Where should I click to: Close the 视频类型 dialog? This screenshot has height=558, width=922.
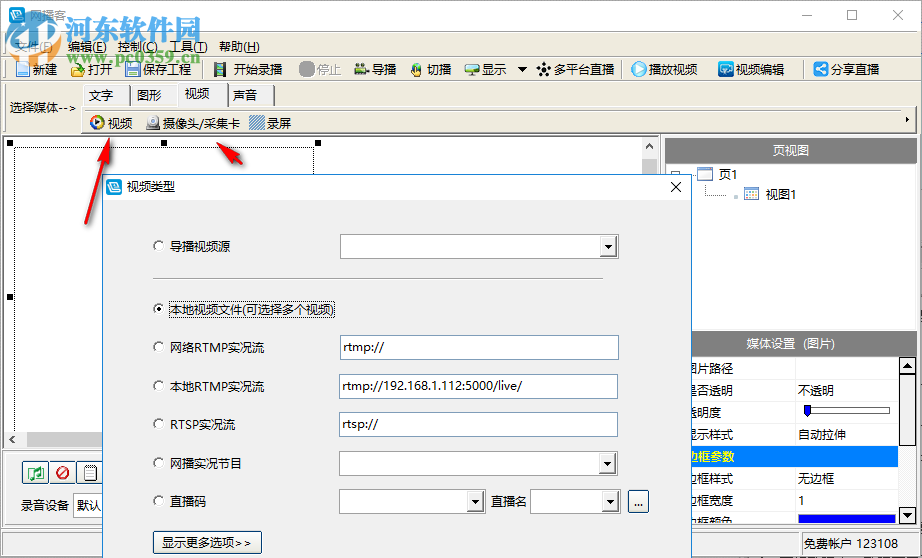point(676,187)
